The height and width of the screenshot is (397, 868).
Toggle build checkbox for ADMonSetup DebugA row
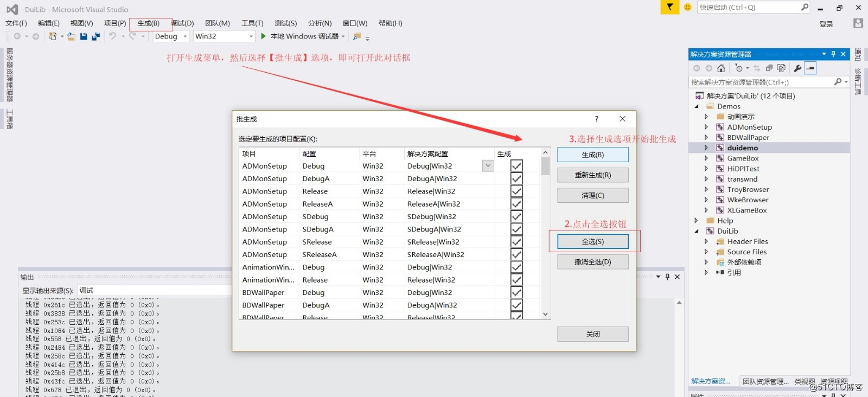[516, 178]
